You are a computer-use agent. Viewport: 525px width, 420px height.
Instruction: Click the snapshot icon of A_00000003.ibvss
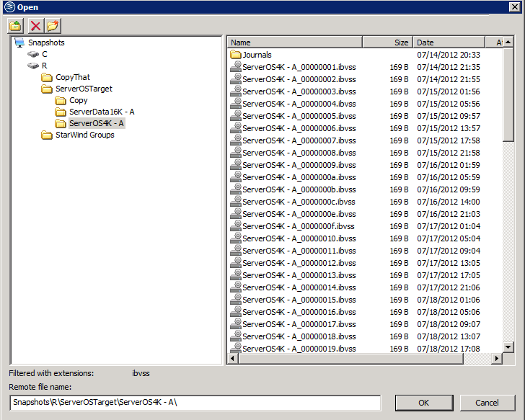pyautogui.click(x=236, y=91)
